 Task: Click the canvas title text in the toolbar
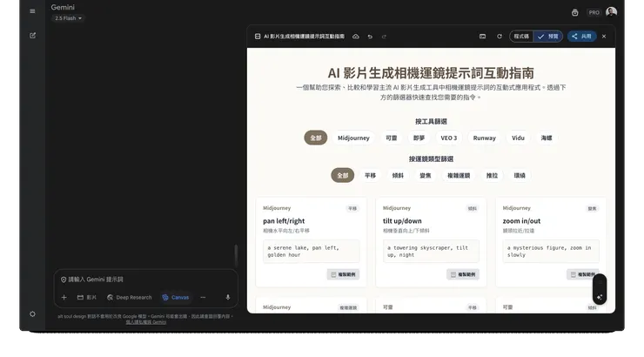(x=305, y=37)
